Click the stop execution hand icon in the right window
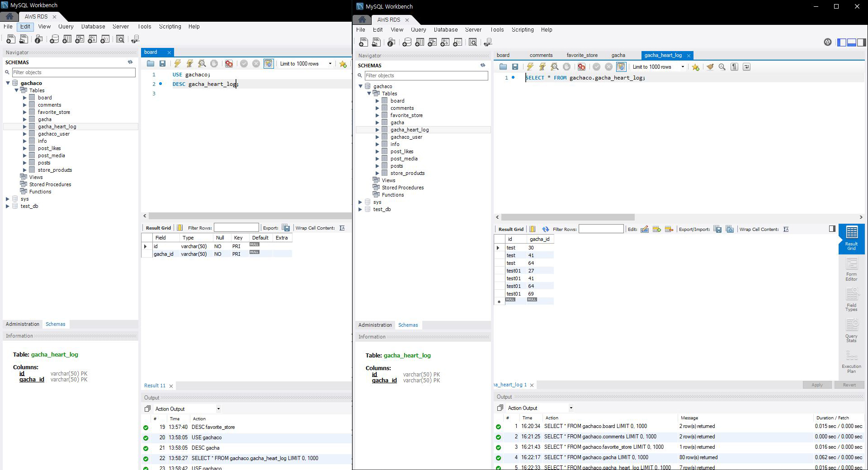 [566, 67]
